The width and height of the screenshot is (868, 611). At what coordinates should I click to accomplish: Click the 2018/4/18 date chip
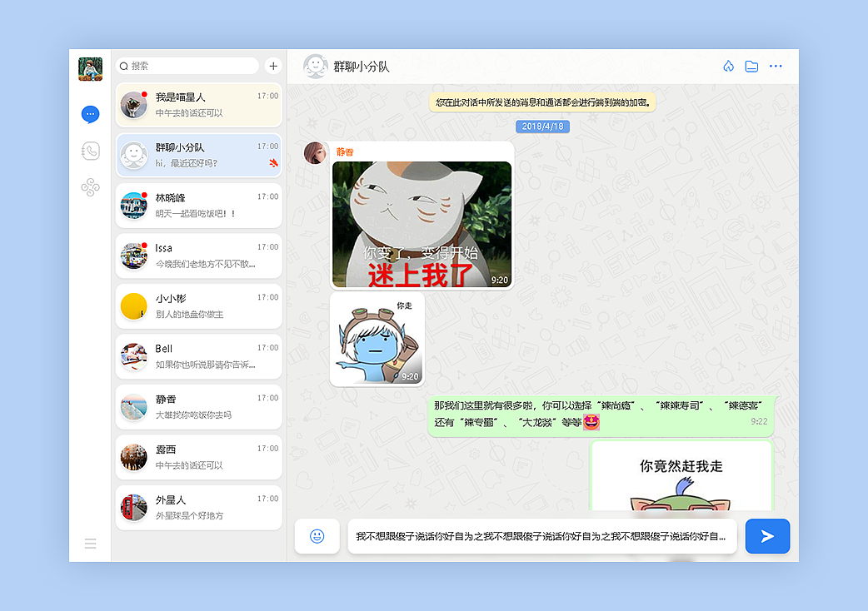coord(542,126)
